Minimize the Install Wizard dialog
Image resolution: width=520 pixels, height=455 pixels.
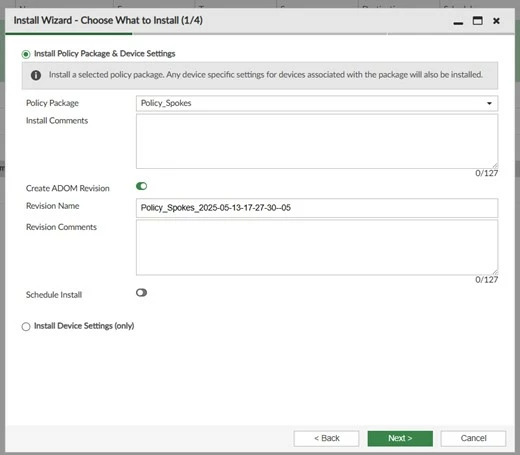458,22
